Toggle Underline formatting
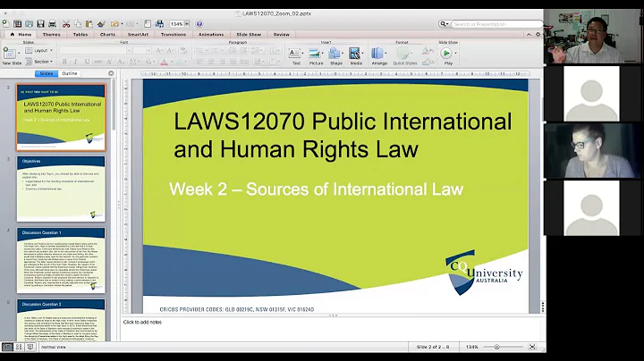The height and width of the screenshot is (361, 644). pyautogui.click(x=87, y=62)
